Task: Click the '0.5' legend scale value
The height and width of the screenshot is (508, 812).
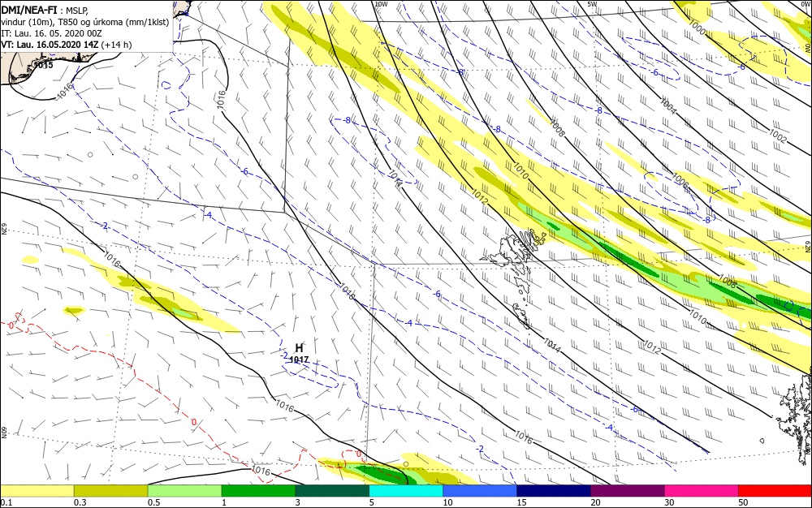Action: pyautogui.click(x=153, y=502)
